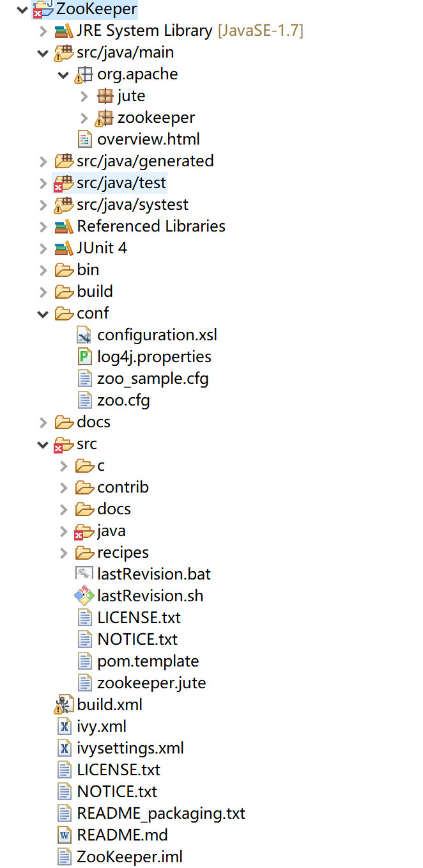Click the ZooKeeper project icon
The image size is (423, 868).
[x=43, y=9]
